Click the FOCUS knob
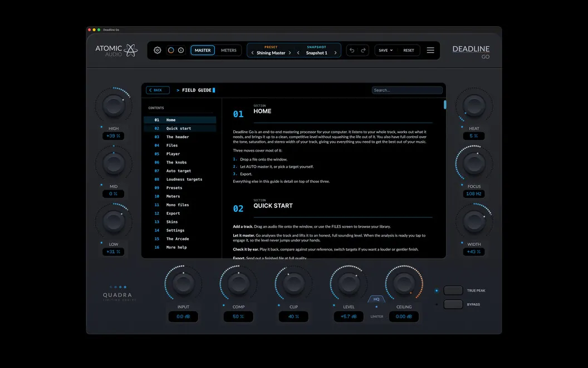The height and width of the screenshot is (368, 588). tap(474, 164)
